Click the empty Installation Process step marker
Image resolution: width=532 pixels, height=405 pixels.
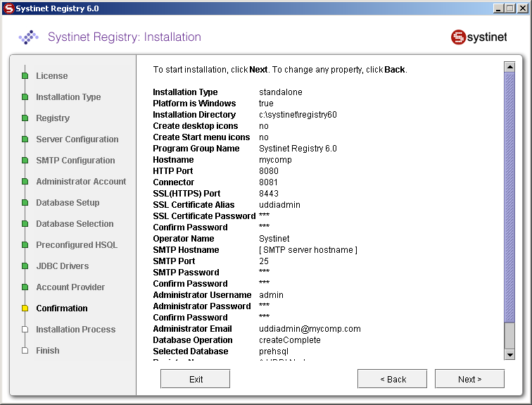tap(25, 330)
